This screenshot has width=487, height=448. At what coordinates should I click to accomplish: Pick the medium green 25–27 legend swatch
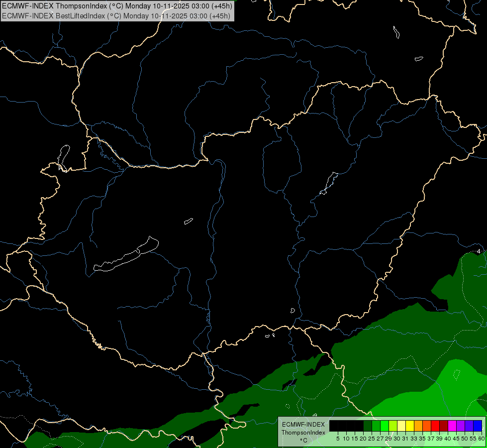pyautogui.click(x=376, y=426)
